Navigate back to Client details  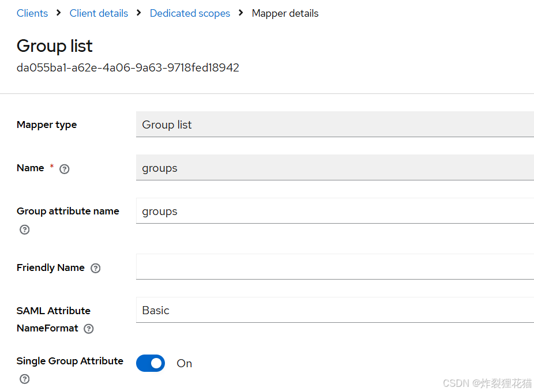99,13
